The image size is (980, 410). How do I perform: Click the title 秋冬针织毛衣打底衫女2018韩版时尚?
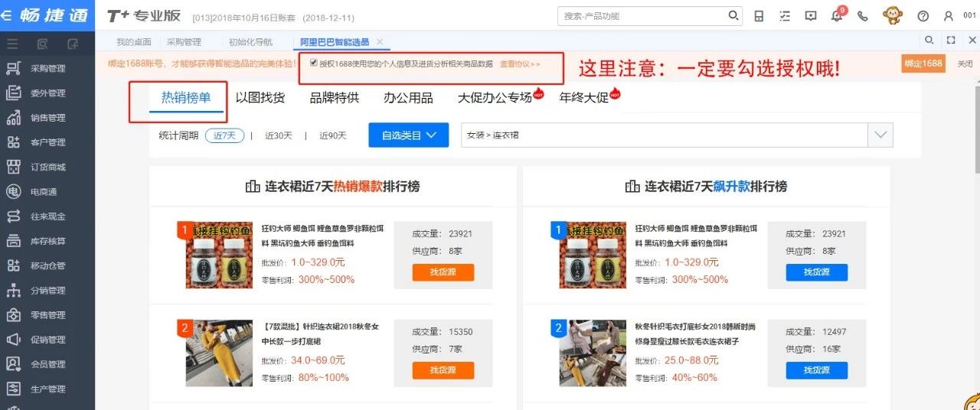695,326
